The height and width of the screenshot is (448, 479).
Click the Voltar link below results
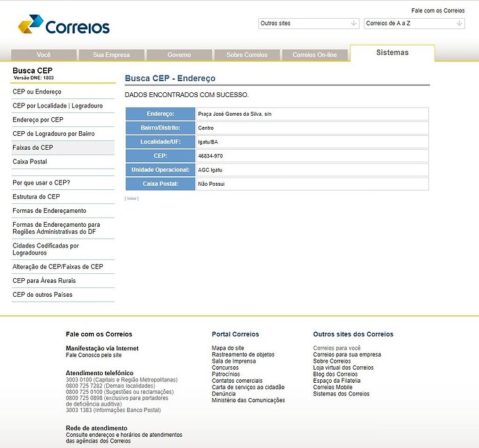tap(131, 198)
